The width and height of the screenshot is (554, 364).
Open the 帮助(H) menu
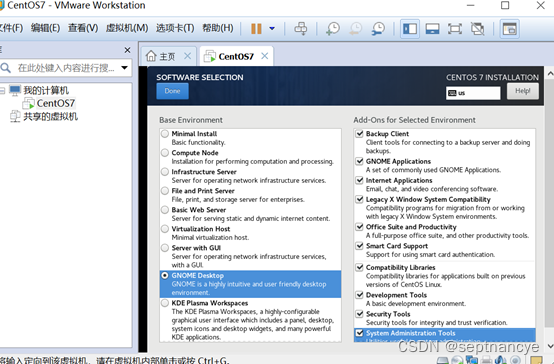pos(218,28)
